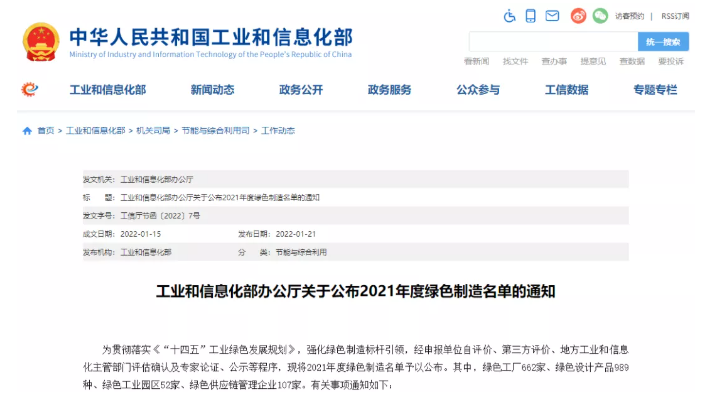This screenshot has width=708, height=415.
Task: Click the 《"十四五"工业绿色发展规划》 text in paragraph
Action: [x=225, y=350]
